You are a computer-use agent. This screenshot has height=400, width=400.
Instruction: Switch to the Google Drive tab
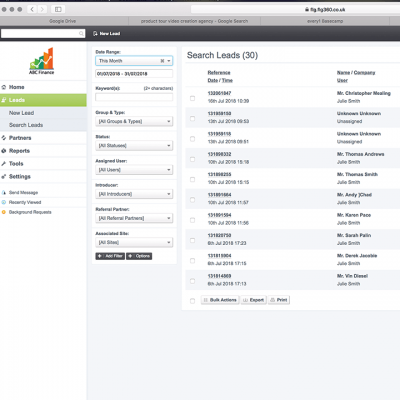point(63,21)
